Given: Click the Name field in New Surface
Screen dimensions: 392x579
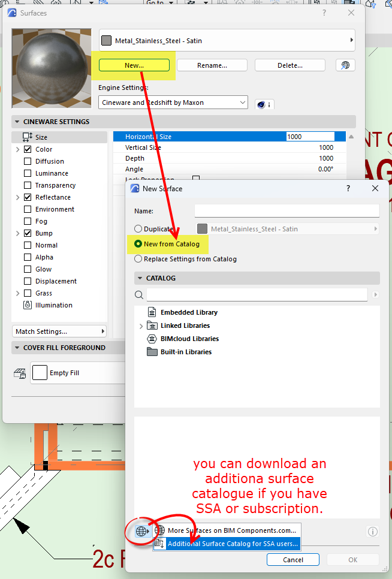Looking at the screenshot, I should coord(287,211).
